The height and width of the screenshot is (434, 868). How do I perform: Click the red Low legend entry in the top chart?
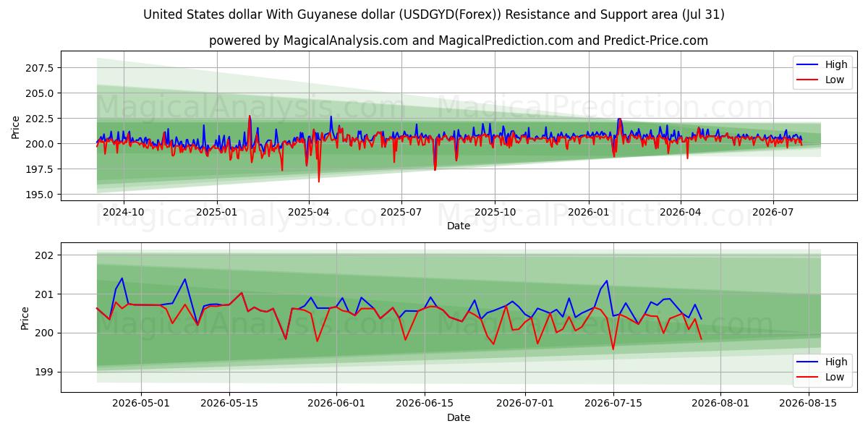821,80
